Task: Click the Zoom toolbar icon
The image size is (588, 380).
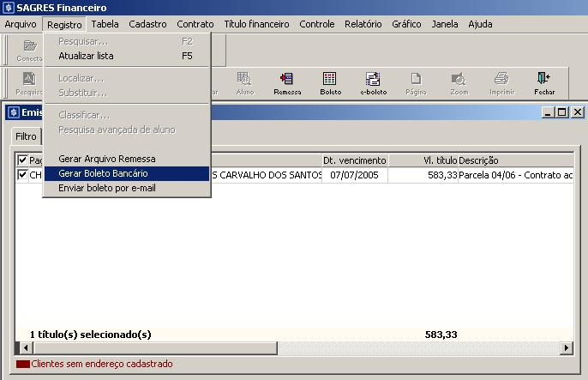Action: pyautogui.click(x=459, y=82)
